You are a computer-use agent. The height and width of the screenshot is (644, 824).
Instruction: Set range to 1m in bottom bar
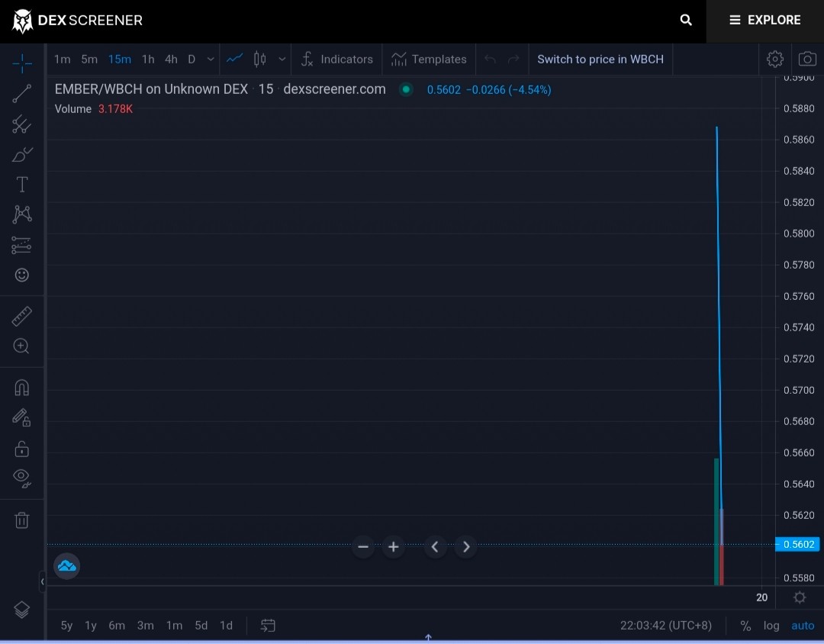(175, 626)
